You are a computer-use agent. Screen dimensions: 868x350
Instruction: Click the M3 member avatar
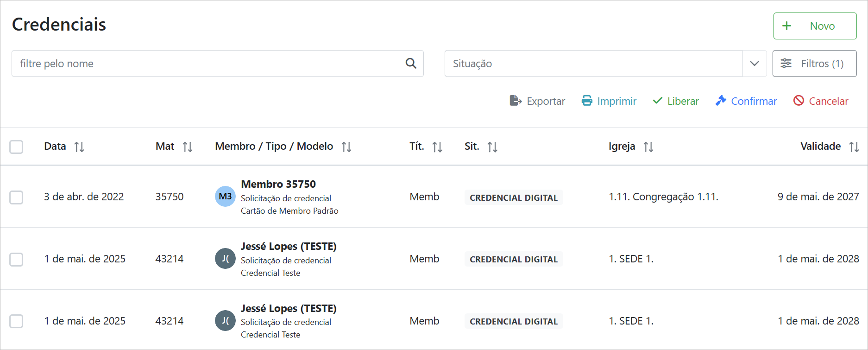pyautogui.click(x=225, y=197)
